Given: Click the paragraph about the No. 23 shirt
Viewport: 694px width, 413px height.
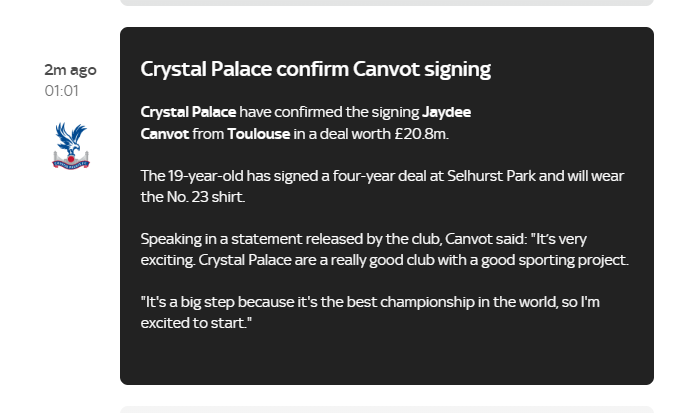Looking at the screenshot, I should click(x=382, y=186).
